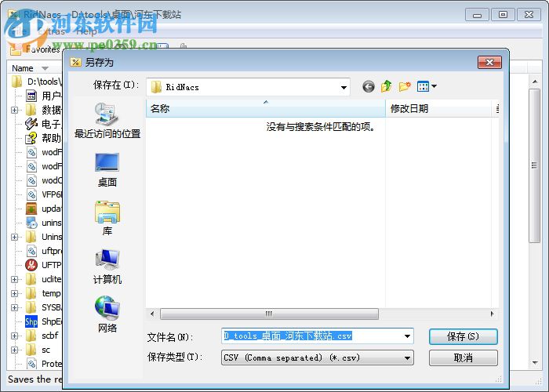Select Desktop (桌面) in places bar
This screenshot has height=392, width=549.
point(107,170)
